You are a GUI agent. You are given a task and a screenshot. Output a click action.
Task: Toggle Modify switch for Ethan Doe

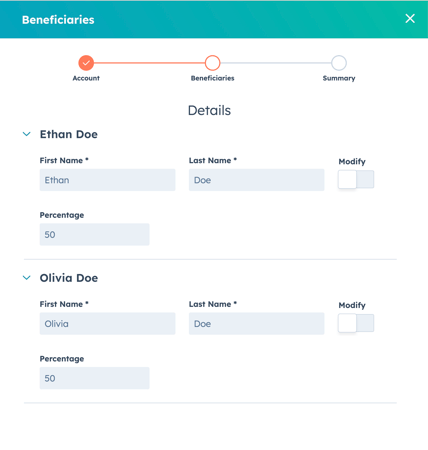[356, 179]
